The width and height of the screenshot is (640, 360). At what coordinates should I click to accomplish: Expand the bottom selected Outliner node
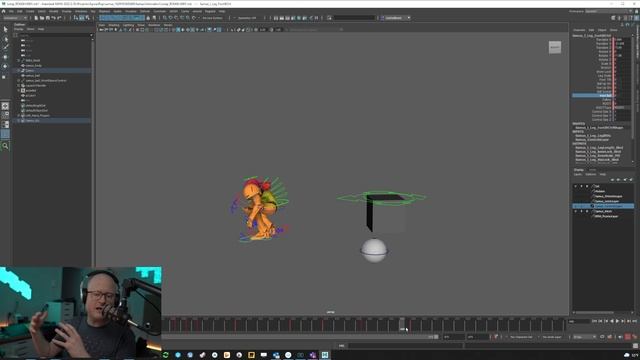(18, 120)
